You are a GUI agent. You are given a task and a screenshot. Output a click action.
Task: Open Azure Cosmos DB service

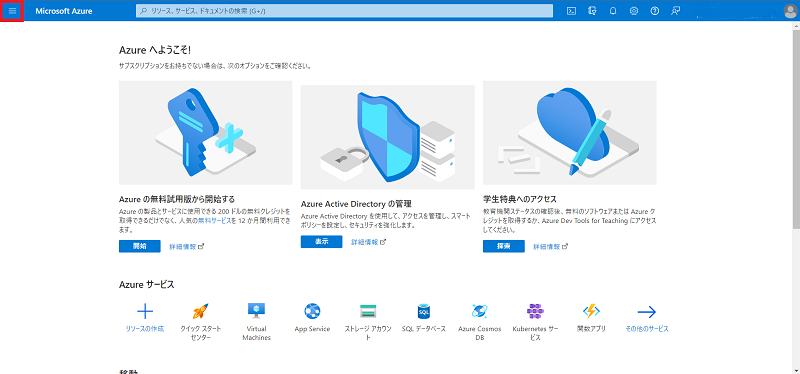tap(480, 311)
